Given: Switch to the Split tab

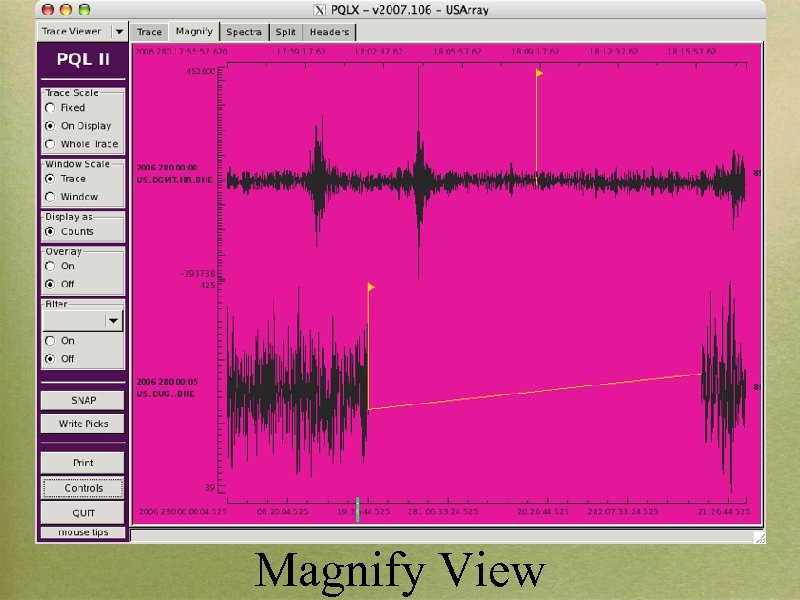Looking at the screenshot, I should (285, 31).
